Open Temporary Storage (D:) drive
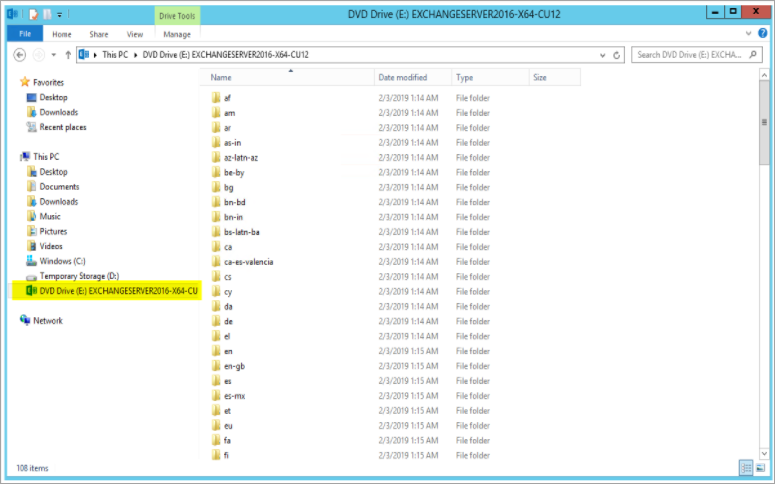The width and height of the screenshot is (775, 484). pyautogui.click(x=79, y=276)
